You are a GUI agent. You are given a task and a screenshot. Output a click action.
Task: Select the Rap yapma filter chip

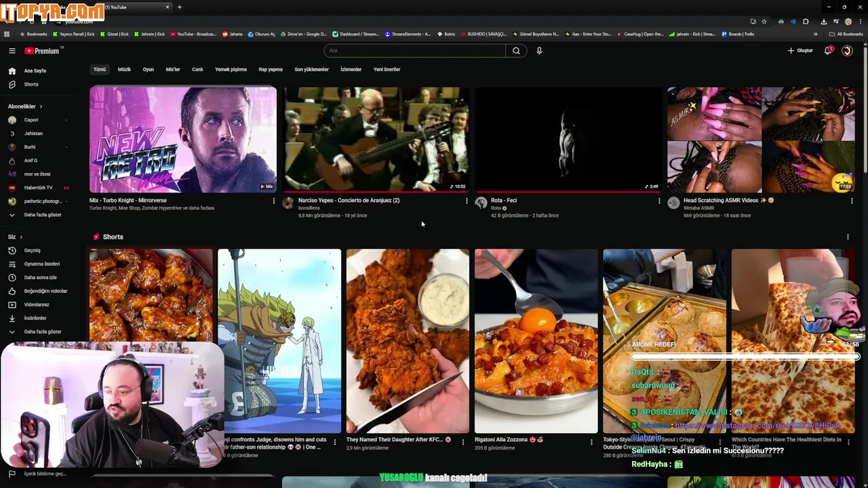[x=271, y=69]
